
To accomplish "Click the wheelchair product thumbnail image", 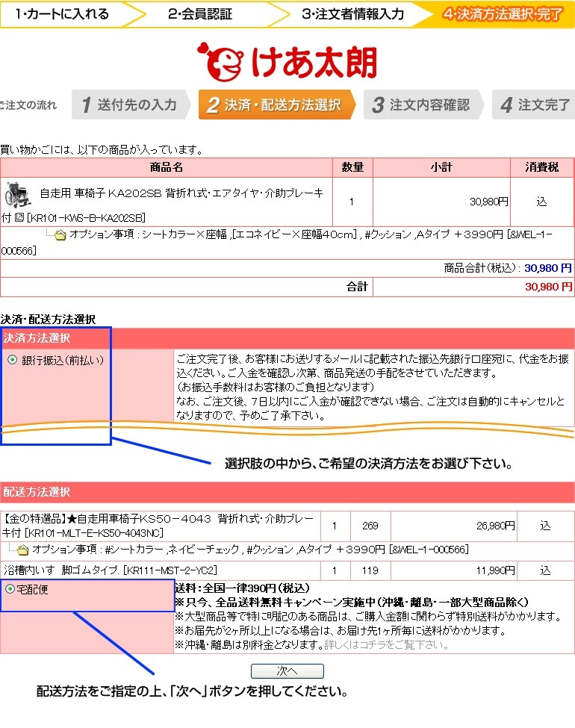I will click(x=18, y=195).
